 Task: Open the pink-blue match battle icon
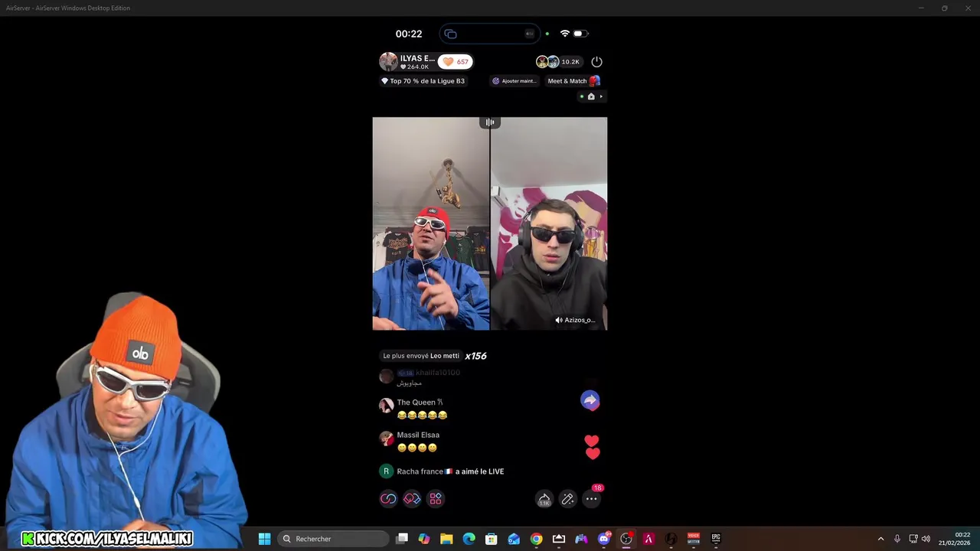[x=412, y=499]
